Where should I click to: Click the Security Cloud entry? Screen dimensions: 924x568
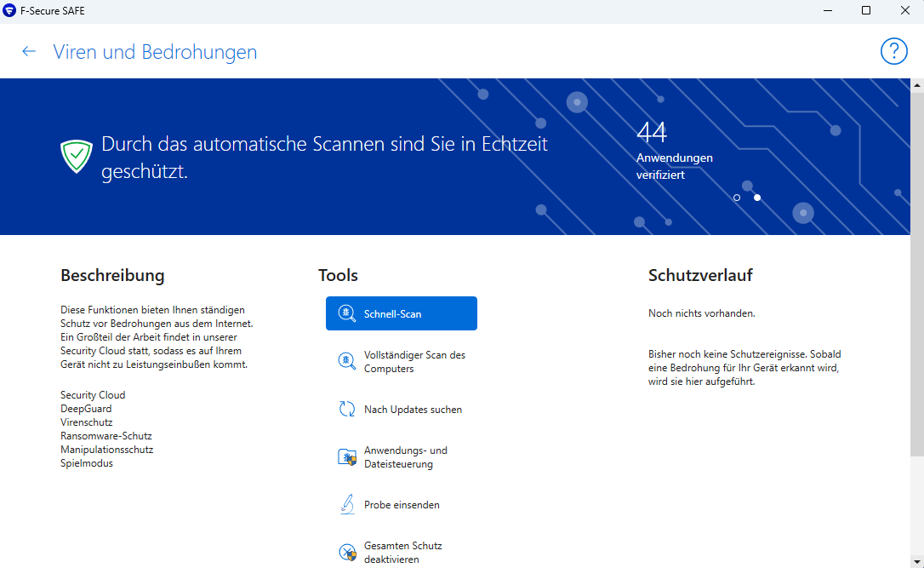[93, 394]
